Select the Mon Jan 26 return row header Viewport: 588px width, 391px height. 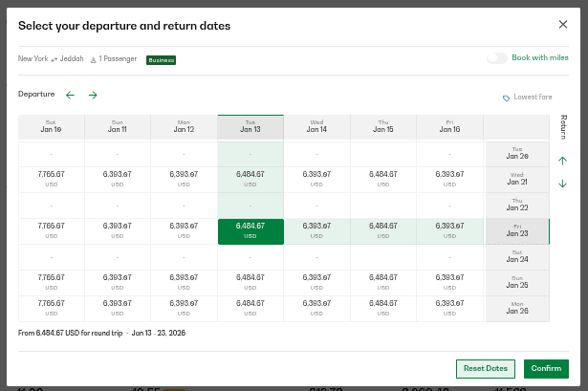[517, 309]
